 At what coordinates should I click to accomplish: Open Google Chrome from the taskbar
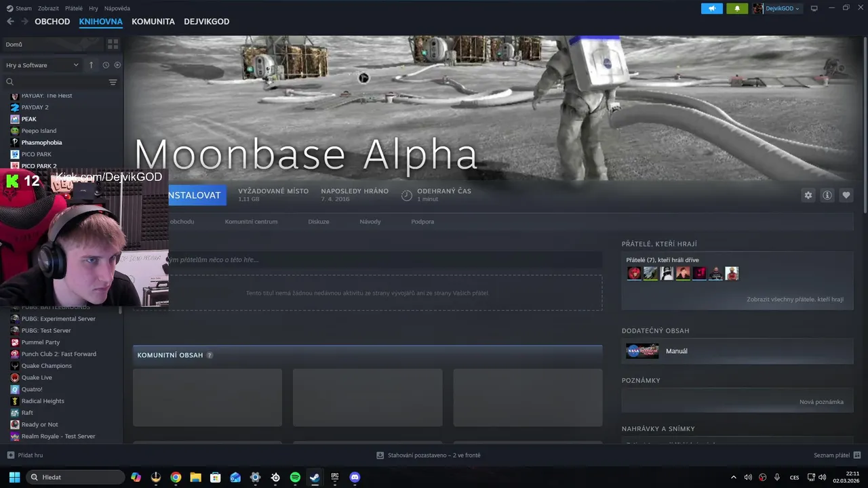[176, 477]
